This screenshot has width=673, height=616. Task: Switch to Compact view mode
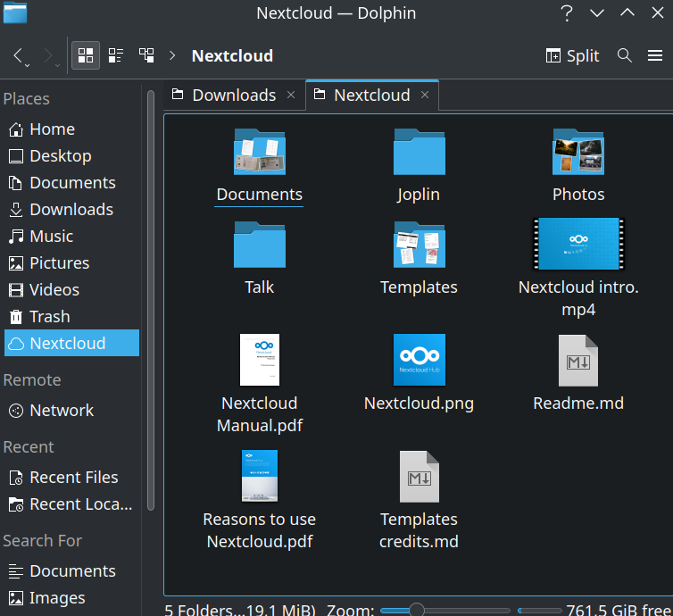[116, 55]
